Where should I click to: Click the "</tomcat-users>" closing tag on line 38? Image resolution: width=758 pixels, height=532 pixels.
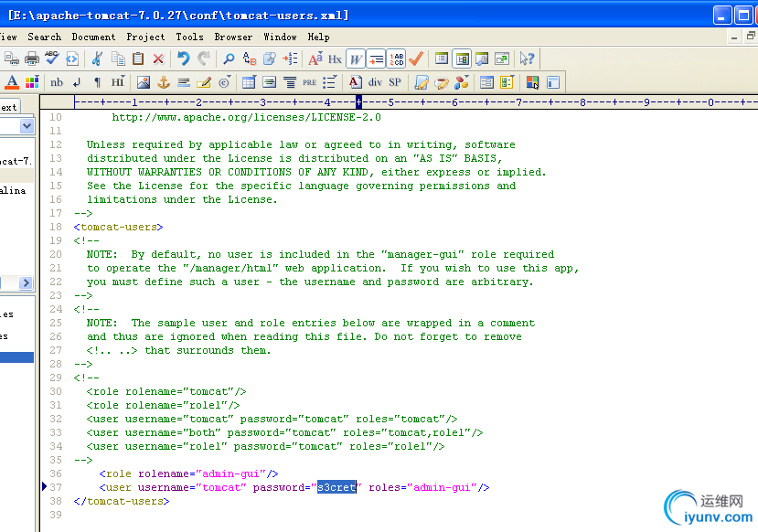pos(122,502)
